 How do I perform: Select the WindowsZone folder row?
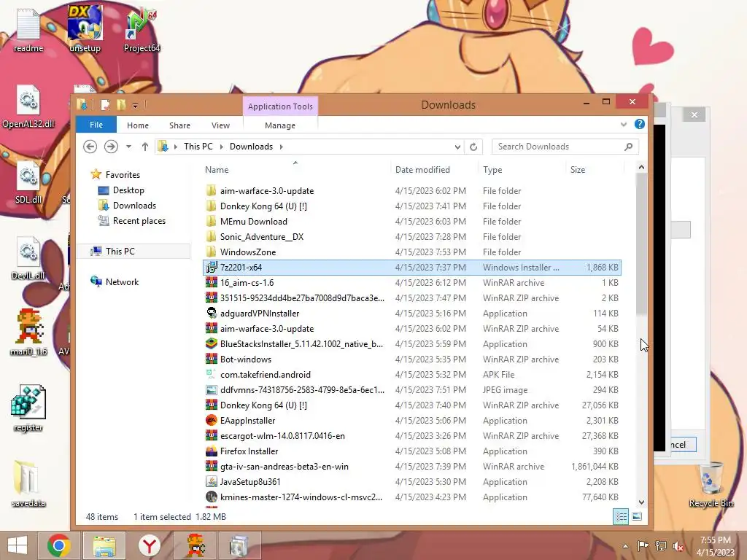[x=413, y=252]
